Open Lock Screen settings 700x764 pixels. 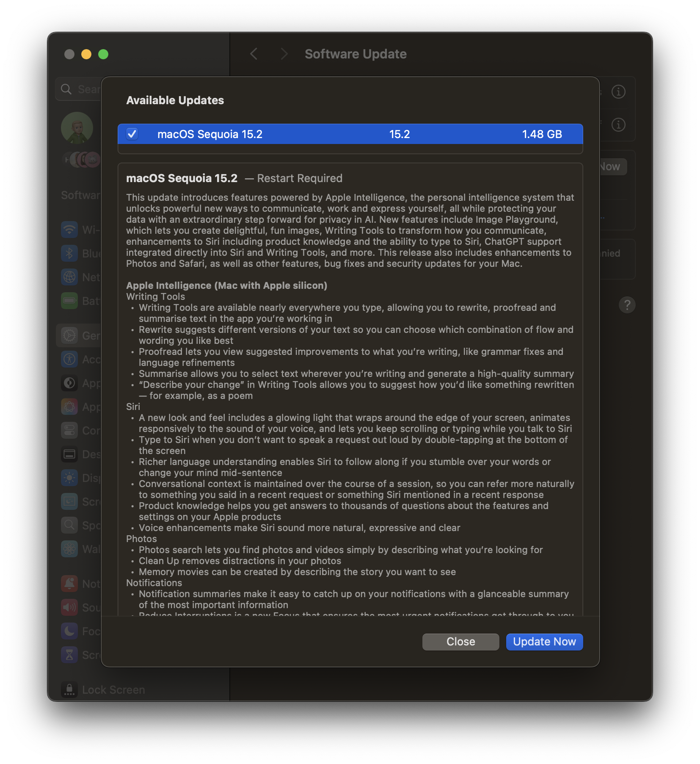(x=104, y=689)
